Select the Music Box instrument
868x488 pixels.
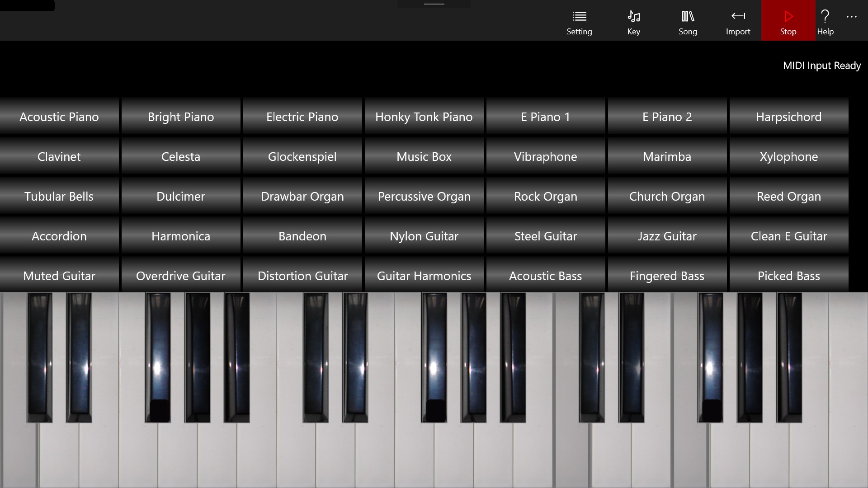click(x=424, y=156)
